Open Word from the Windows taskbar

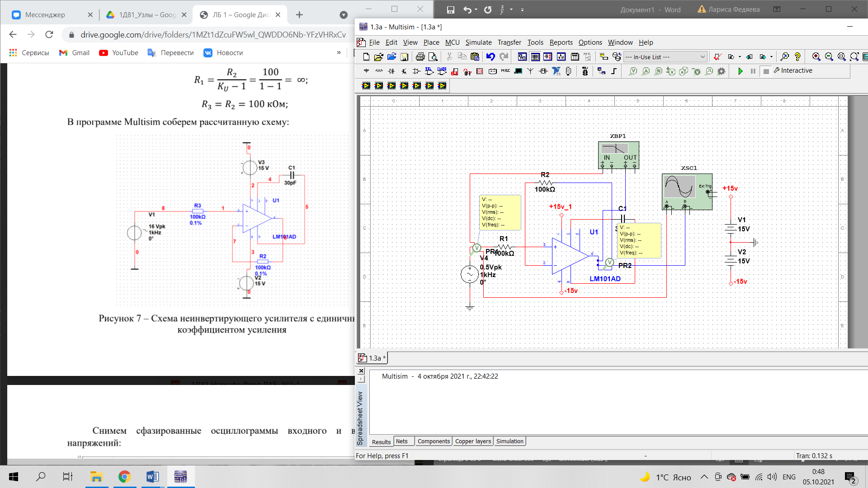pos(152,477)
